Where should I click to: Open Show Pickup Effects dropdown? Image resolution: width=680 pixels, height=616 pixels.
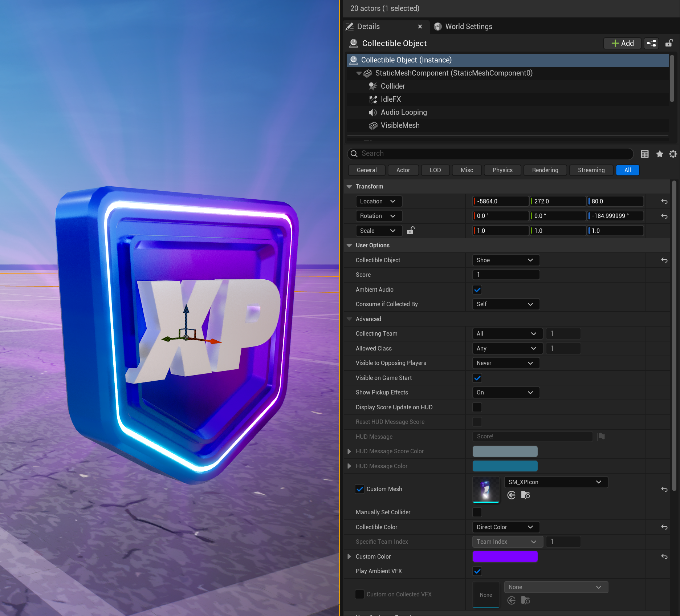coord(506,392)
